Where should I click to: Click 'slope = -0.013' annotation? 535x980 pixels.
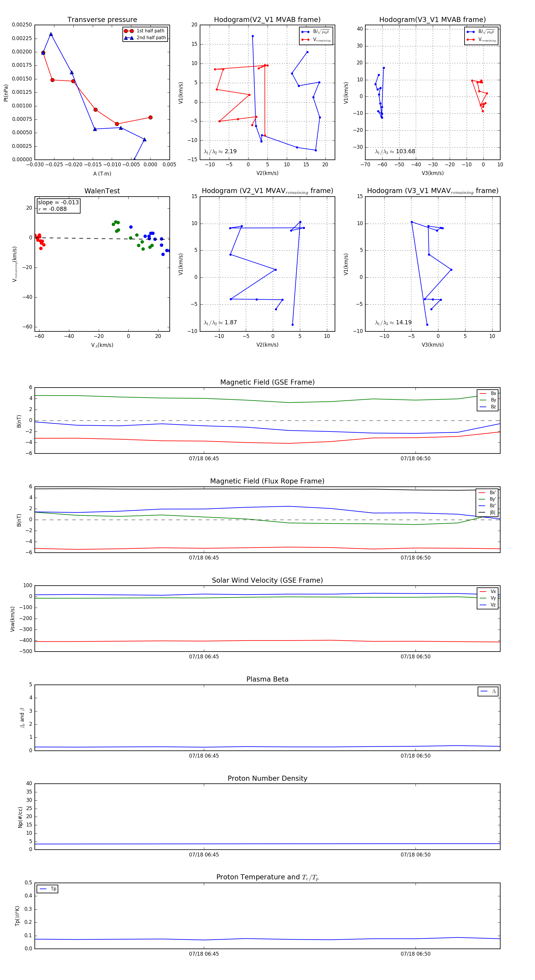pyautogui.click(x=58, y=203)
